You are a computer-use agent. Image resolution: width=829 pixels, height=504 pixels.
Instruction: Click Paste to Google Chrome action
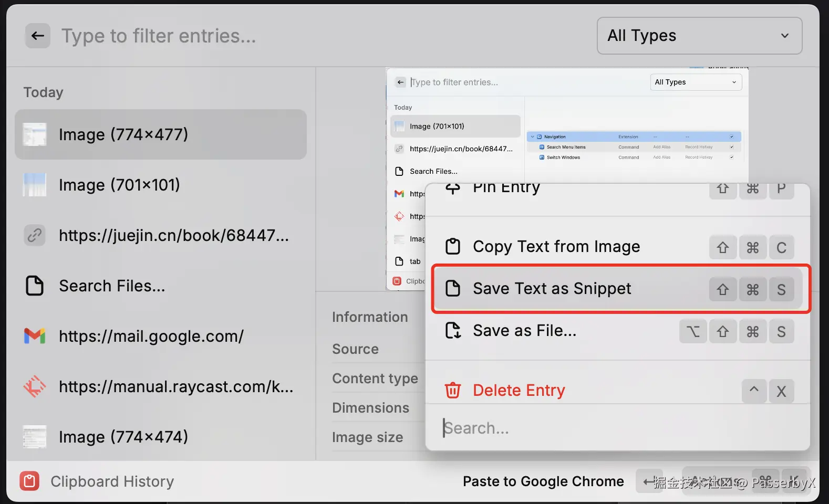click(x=543, y=481)
